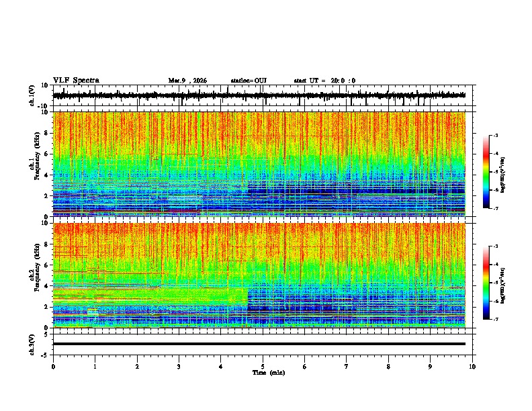
Task: Click the time axis tick label "5"
Action: [x=263, y=367]
